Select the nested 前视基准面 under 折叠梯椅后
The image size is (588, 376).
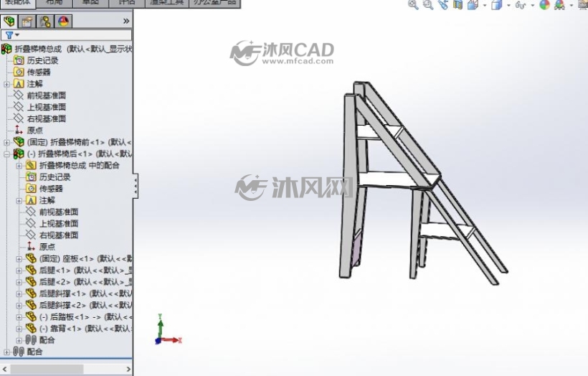pyautogui.click(x=52, y=212)
